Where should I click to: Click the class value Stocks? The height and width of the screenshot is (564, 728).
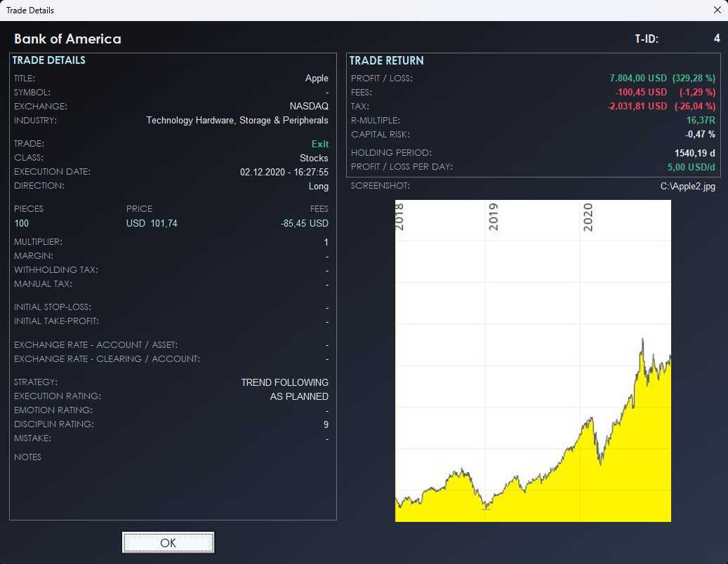pyautogui.click(x=314, y=158)
